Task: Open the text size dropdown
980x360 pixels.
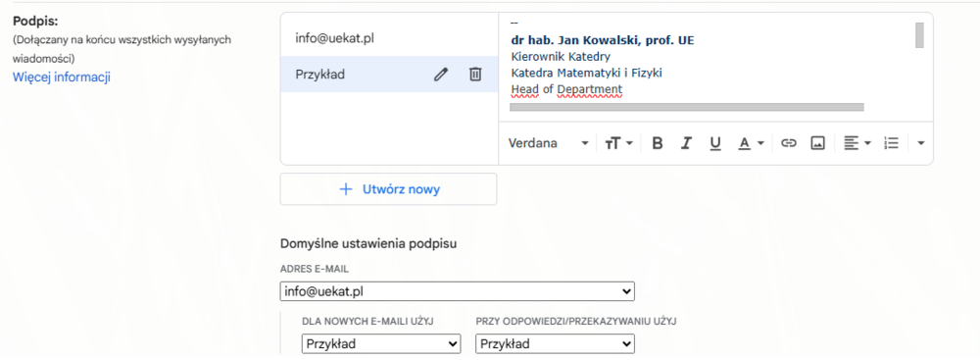Action: click(x=618, y=143)
